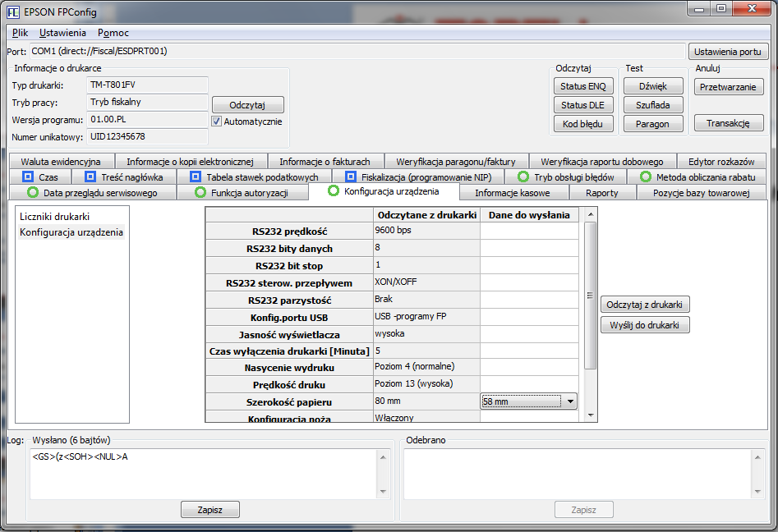Click the EPSON FPConfig title bar icon
This screenshot has width=778, height=532.
(13, 11)
